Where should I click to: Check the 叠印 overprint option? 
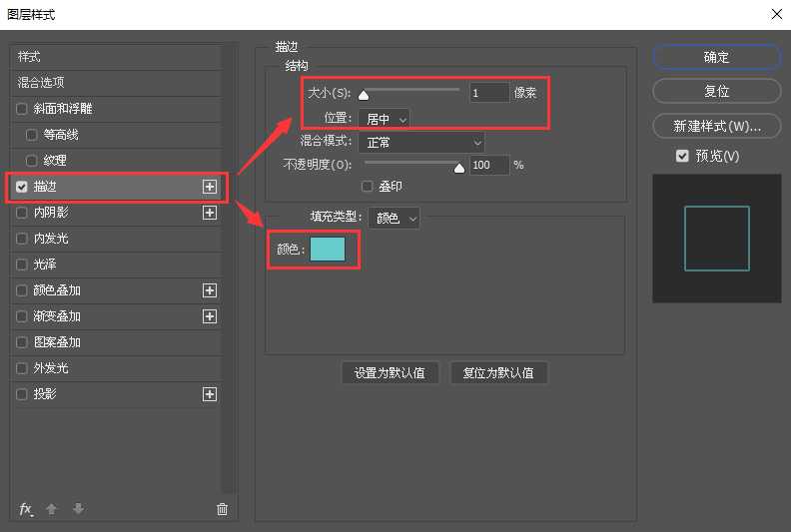(368, 187)
